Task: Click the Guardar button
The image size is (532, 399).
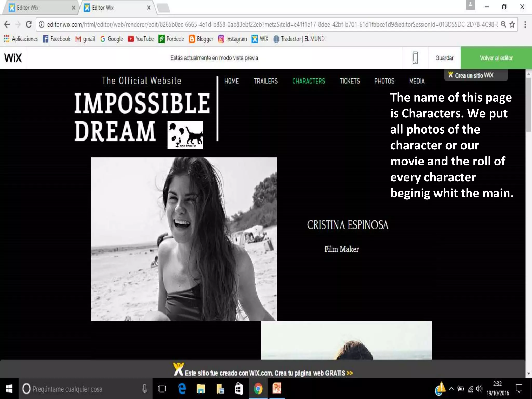Action: [444, 58]
